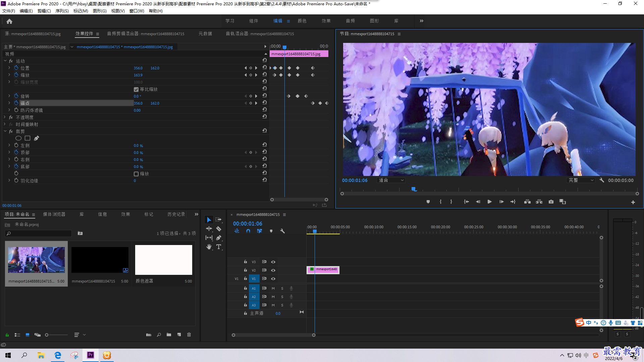Create new bin folder icon
The width and height of the screenshot is (644, 362).
coord(169,335)
